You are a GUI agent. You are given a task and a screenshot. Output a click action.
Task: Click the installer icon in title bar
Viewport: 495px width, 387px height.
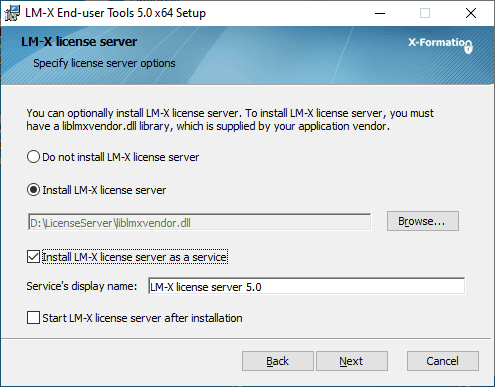[x=12, y=13]
